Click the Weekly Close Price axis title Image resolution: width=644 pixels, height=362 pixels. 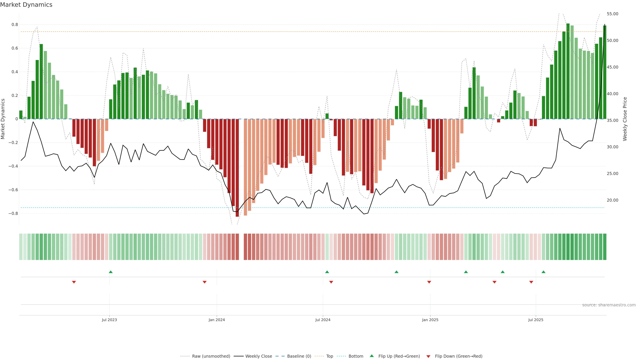coord(625,119)
